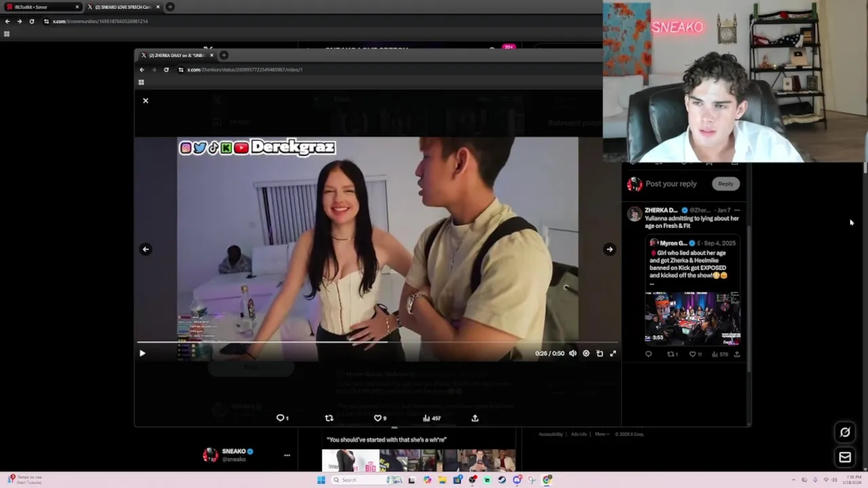Reload page in the back browser window
The height and width of the screenshot is (488, 868).
pos(31,21)
